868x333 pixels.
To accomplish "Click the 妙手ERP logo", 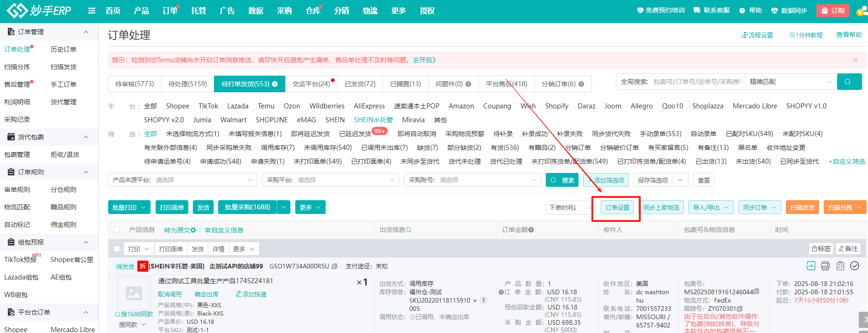I will click(39, 10).
